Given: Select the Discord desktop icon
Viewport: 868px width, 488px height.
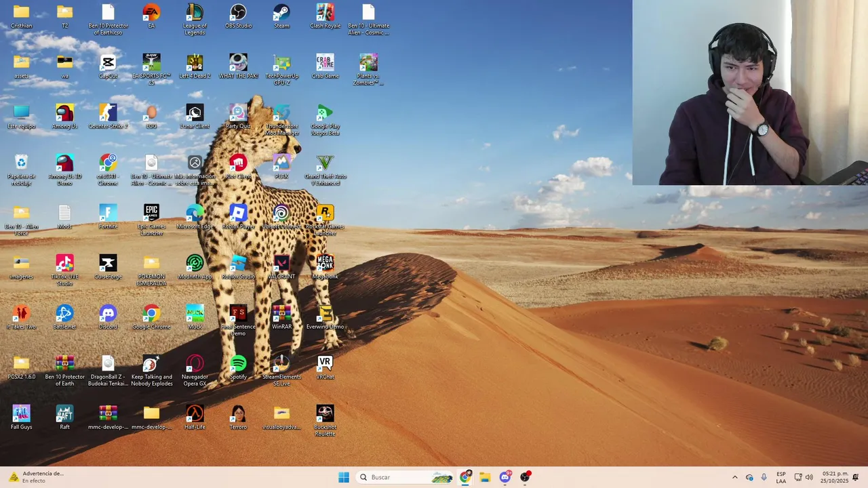Looking at the screenshot, I should click(108, 317).
